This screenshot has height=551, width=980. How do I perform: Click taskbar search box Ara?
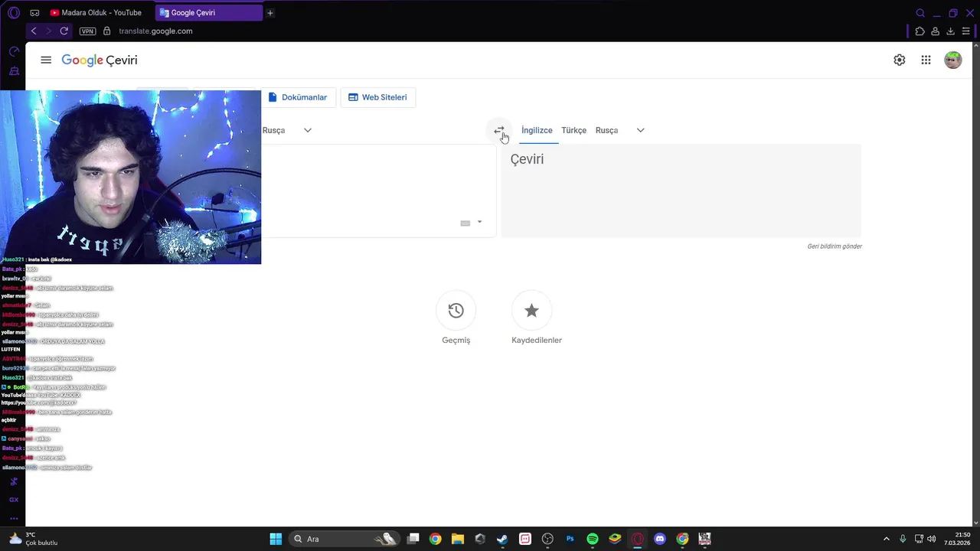[x=345, y=539]
